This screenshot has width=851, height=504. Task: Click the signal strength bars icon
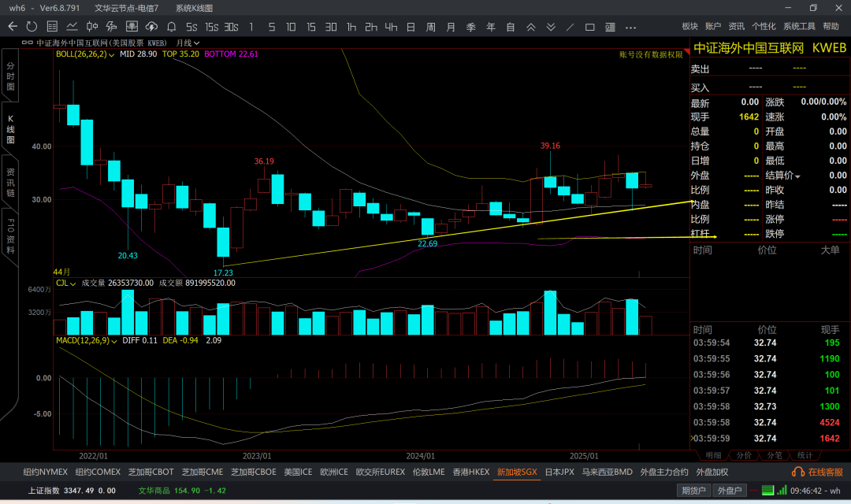click(x=782, y=491)
